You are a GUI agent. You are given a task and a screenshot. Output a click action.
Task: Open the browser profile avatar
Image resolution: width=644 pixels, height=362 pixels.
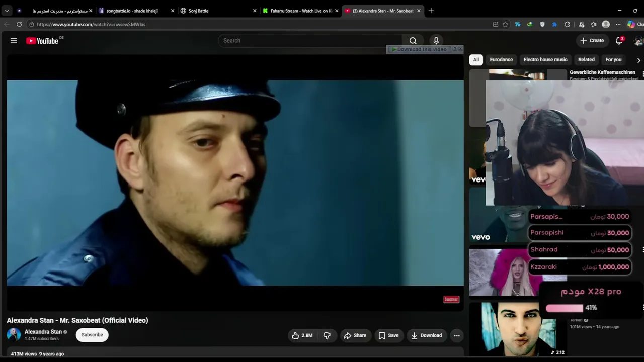(x=606, y=24)
